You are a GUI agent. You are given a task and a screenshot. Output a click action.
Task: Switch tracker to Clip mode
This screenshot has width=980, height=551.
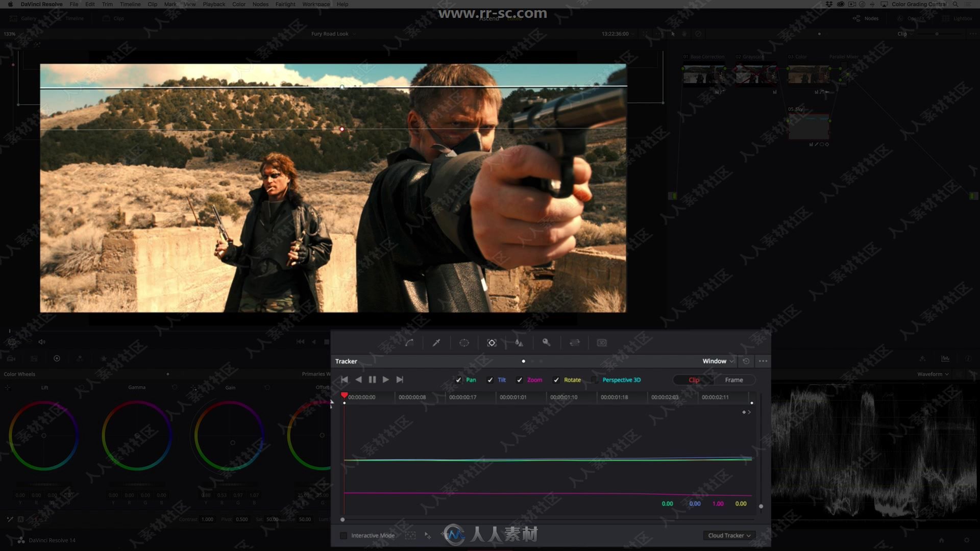(694, 380)
